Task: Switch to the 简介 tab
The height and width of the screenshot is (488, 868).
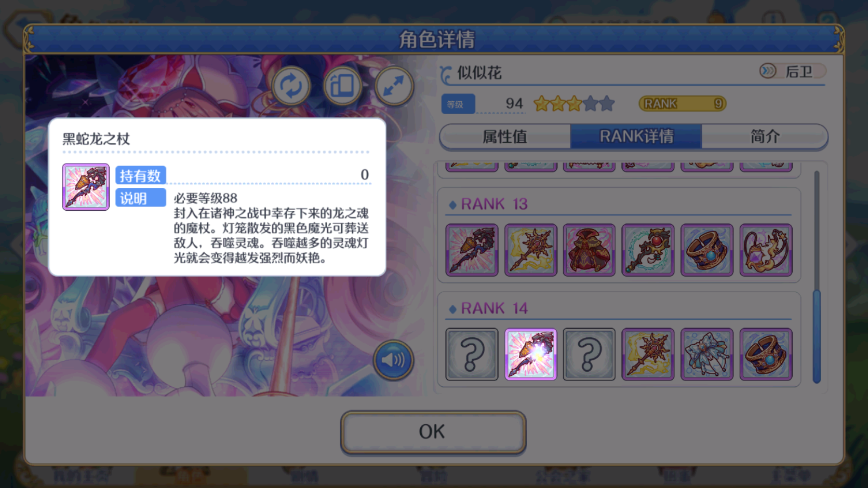Action: click(x=765, y=137)
